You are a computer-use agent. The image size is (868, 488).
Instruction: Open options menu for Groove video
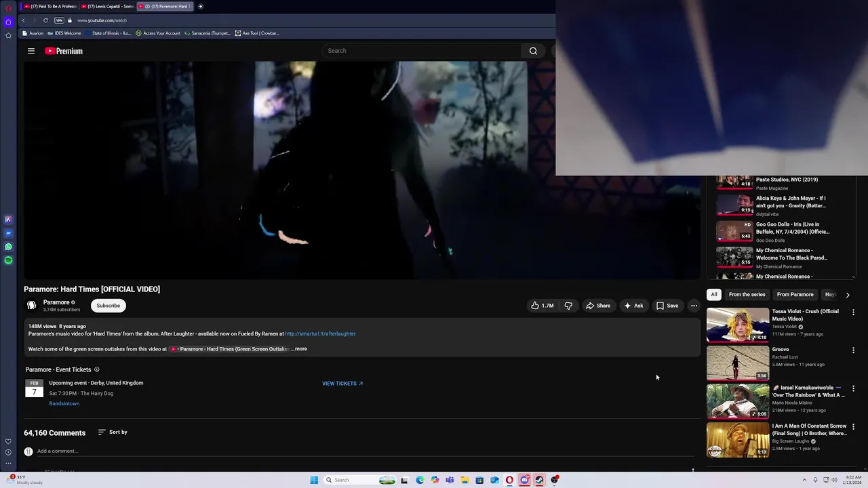853,350
